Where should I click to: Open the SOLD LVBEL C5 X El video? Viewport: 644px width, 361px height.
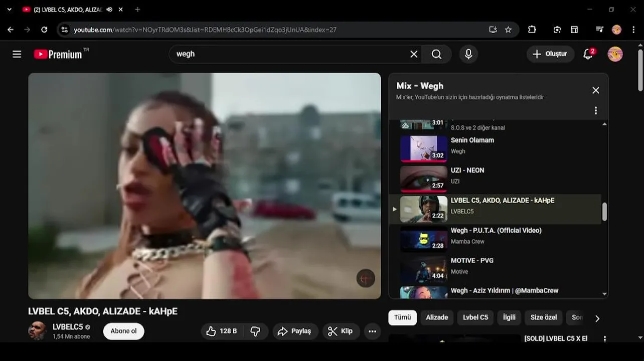click(556, 338)
